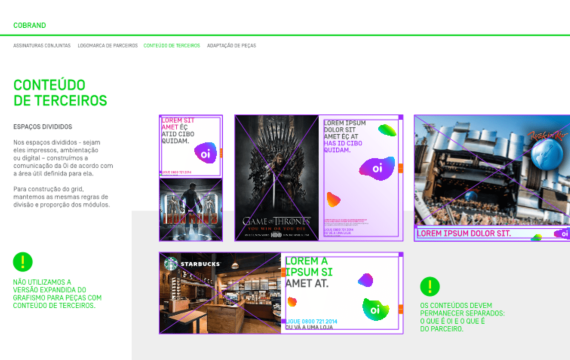The height and width of the screenshot is (360, 570).
Task: Click the Starbucks logo on the photo
Action: (192, 264)
